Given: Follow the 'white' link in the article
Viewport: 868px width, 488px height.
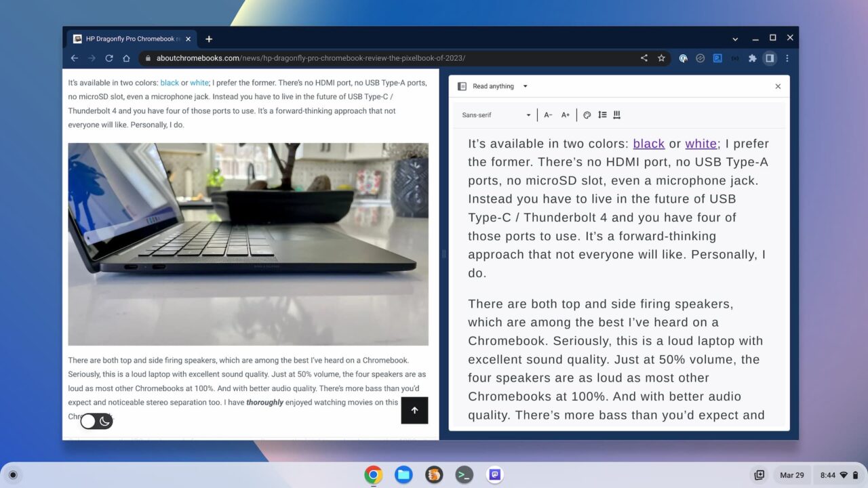Looking at the screenshot, I should (199, 83).
